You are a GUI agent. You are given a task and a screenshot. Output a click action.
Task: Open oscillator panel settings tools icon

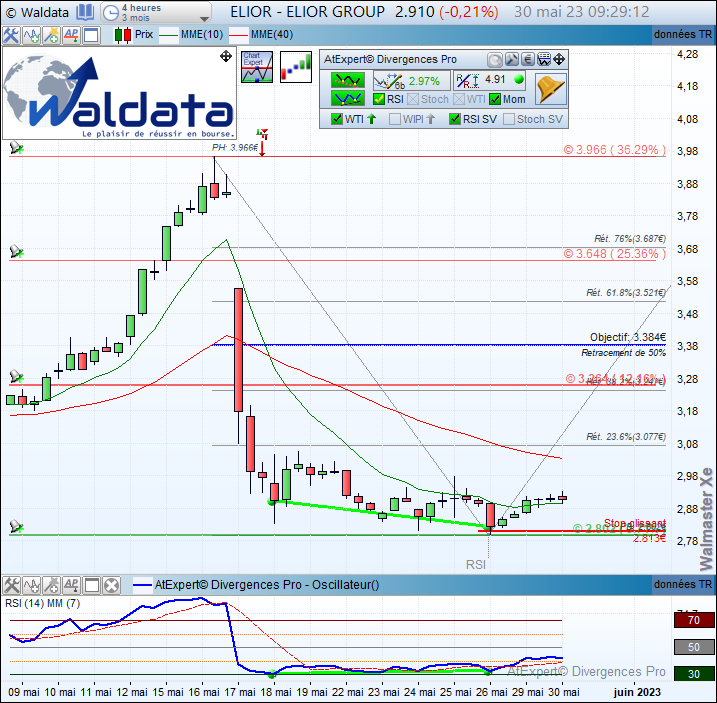11,585
